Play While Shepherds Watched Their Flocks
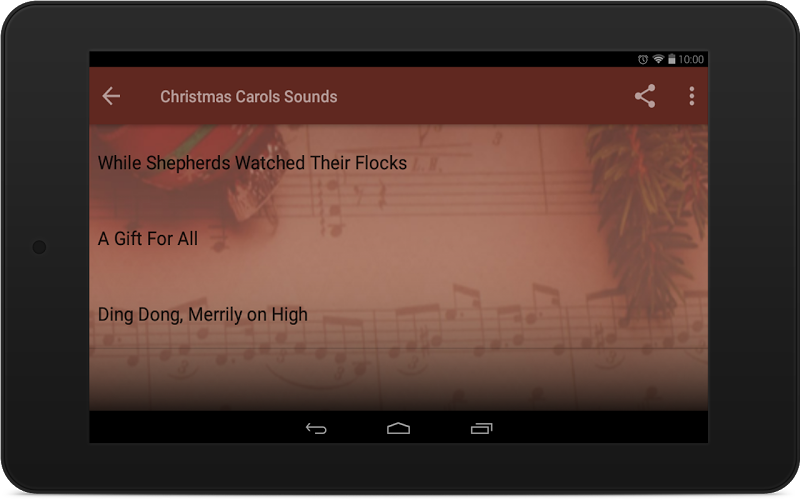 tap(398, 163)
